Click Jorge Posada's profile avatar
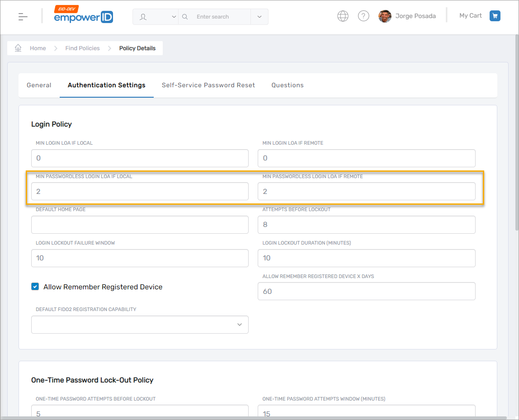This screenshot has height=420, width=519. coord(385,16)
